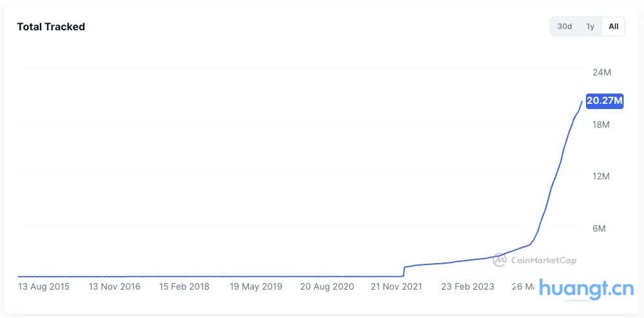Click the 12M y-axis label
The height and width of the screenshot is (318, 644).
click(601, 176)
